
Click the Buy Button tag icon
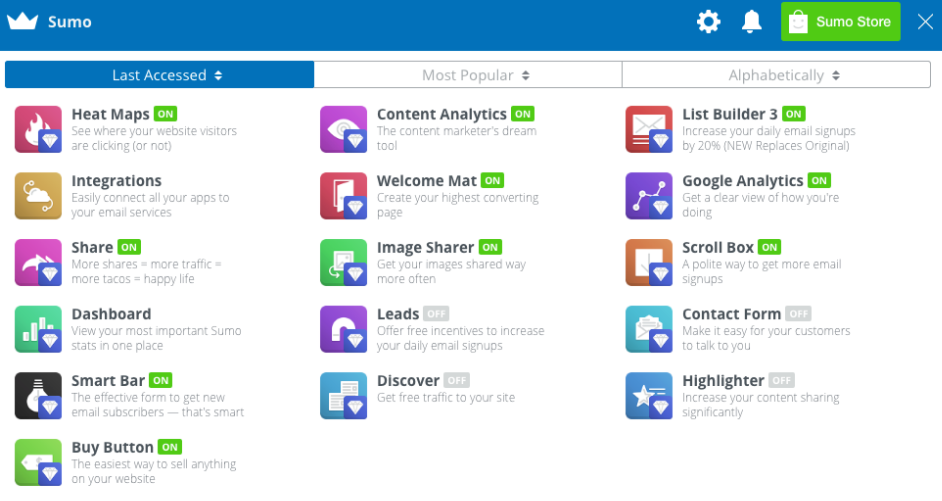[38, 463]
